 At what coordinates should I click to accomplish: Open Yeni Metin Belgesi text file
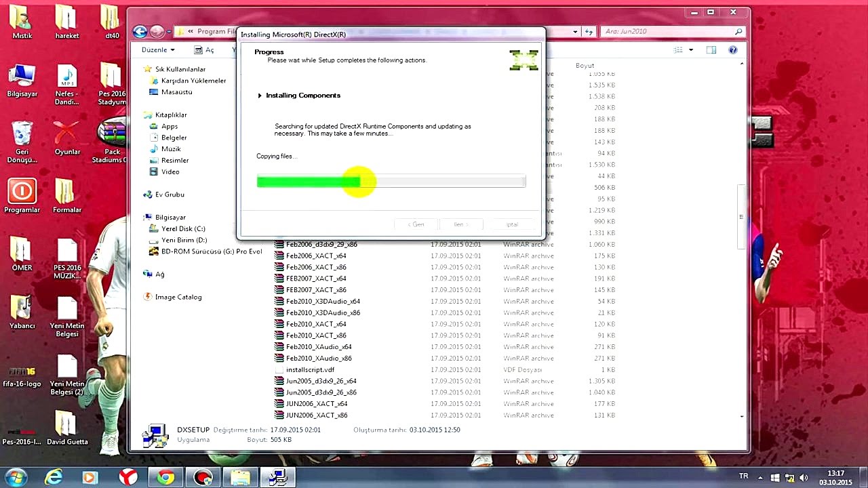coord(66,317)
